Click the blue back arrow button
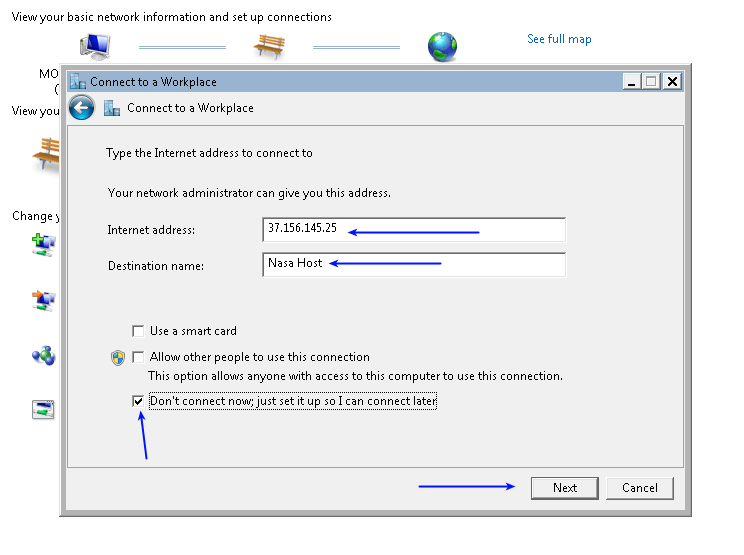744x555 pixels. click(x=81, y=108)
